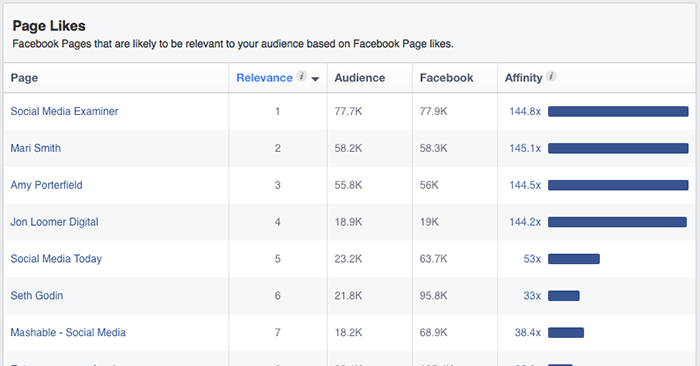This screenshot has height=366, width=700.
Task: Click the 144.8x affinity bar
Action: [618, 111]
